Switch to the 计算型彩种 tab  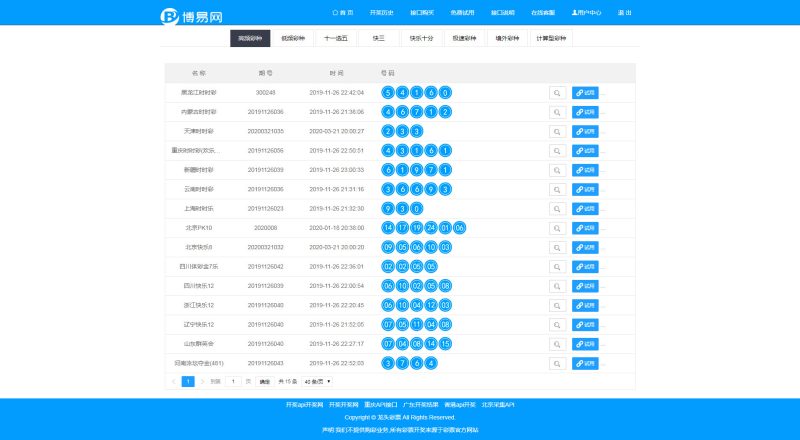pyautogui.click(x=551, y=38)
